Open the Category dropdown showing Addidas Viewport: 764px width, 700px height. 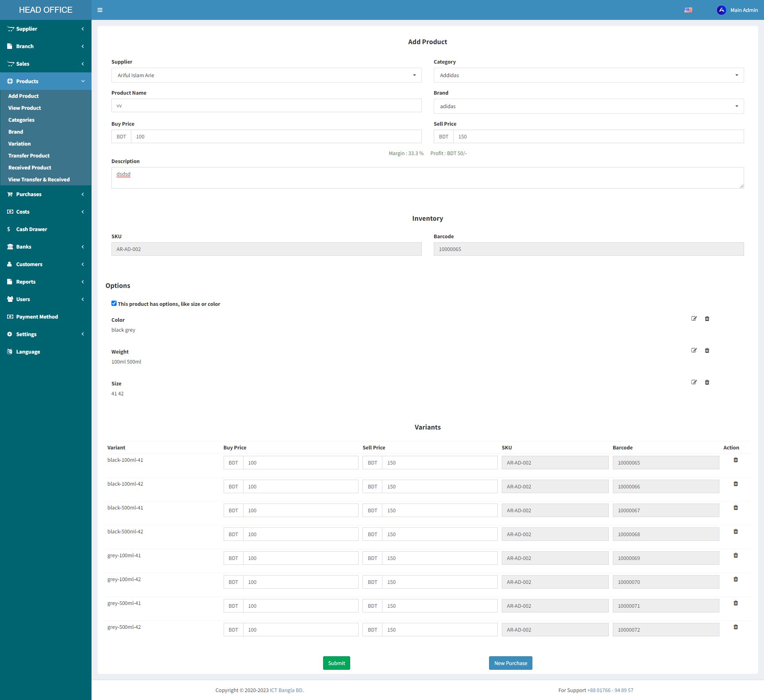(x=588, y=75)
